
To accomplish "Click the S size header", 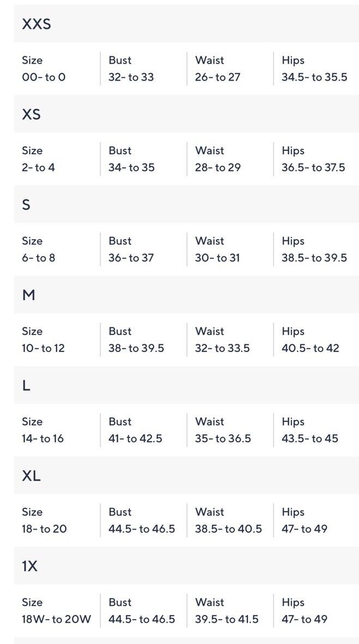I will click(x=186, y=204).
